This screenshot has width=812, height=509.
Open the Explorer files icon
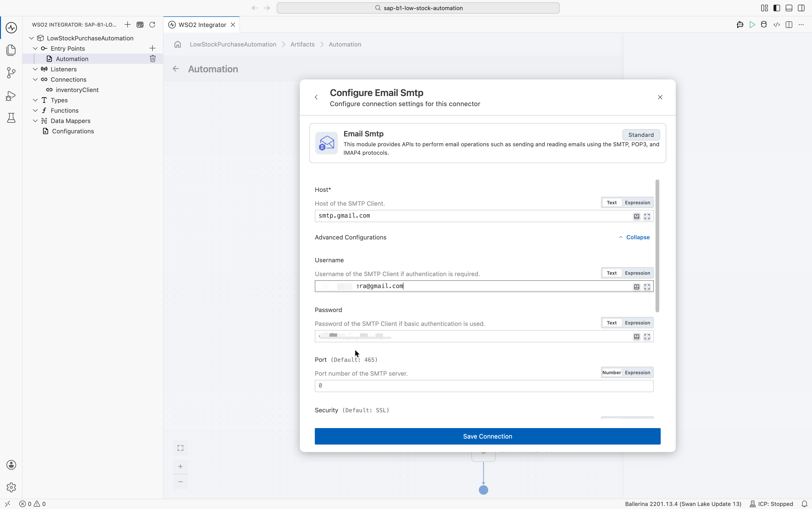[x=11, y=50]
